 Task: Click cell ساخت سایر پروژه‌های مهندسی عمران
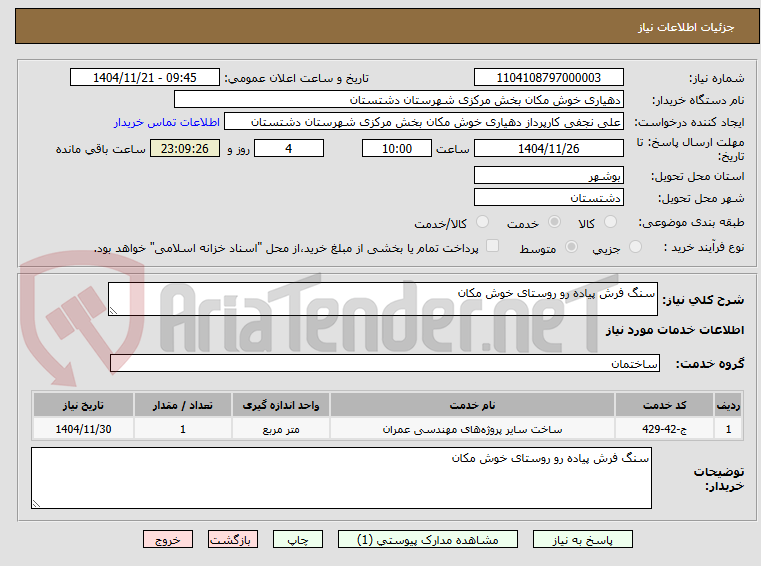(472, 429)
